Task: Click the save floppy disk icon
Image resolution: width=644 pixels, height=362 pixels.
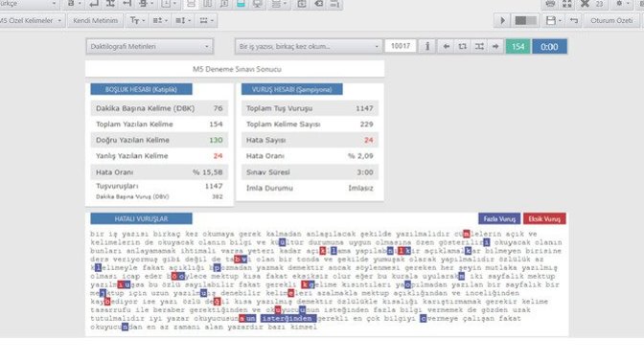Action: [x=550, y=20]
